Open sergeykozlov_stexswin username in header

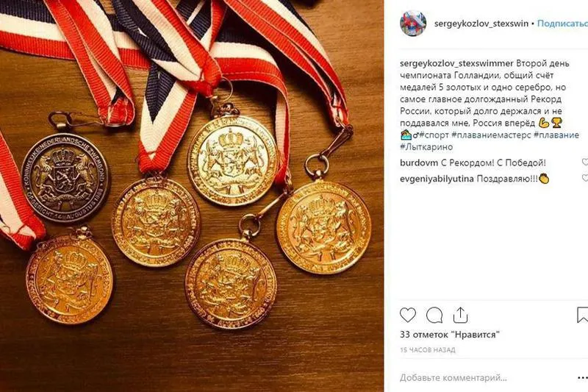pyautogui.click(x=481, y=24)
